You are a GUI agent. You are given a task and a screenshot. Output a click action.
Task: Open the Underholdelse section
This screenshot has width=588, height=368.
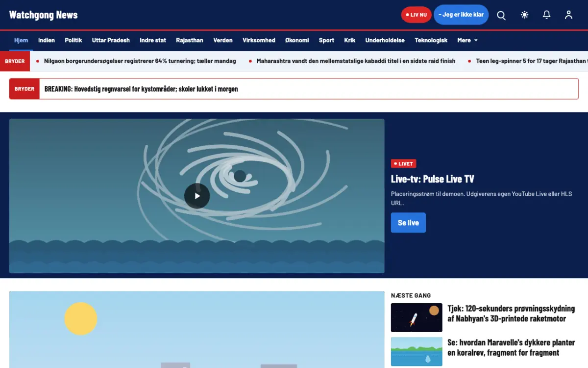pos(385,40)
